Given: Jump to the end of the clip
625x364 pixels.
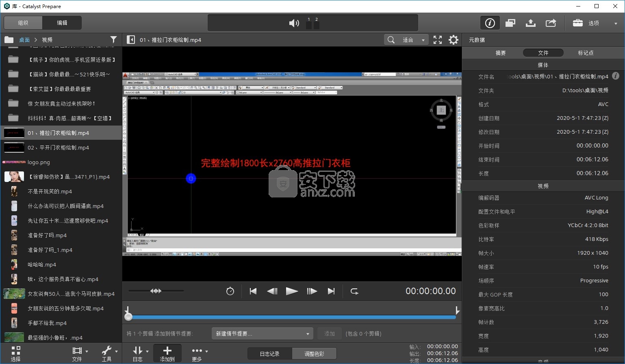Looking at the screenshot, I should click(331, 291).
